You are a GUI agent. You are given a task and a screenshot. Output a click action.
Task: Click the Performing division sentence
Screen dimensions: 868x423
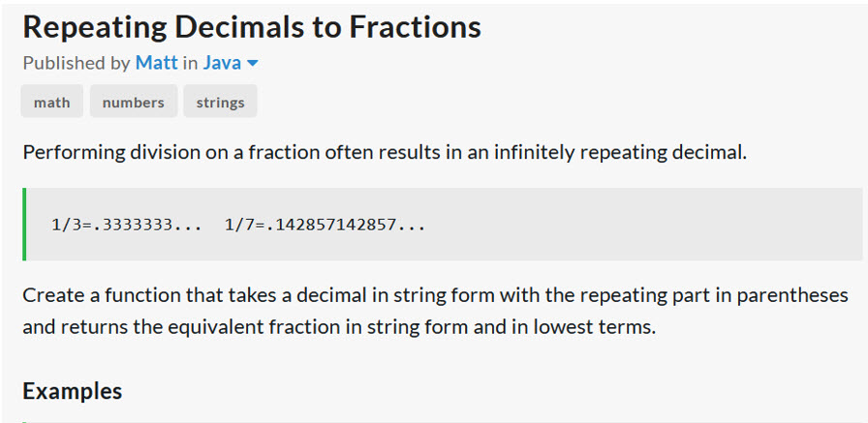tap(385, 152)
